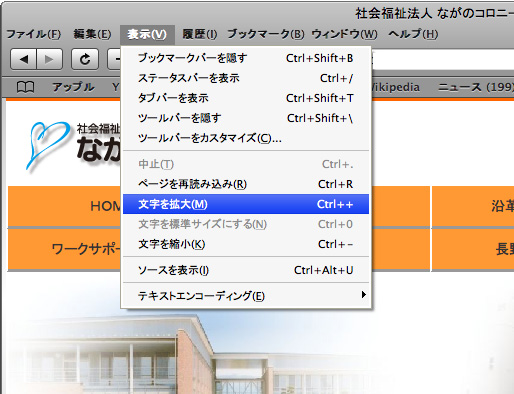Reload the page with the circular arrow icon
Image resolution: width=514 pixels, height=394 pixels.
(x=85, y=59)
